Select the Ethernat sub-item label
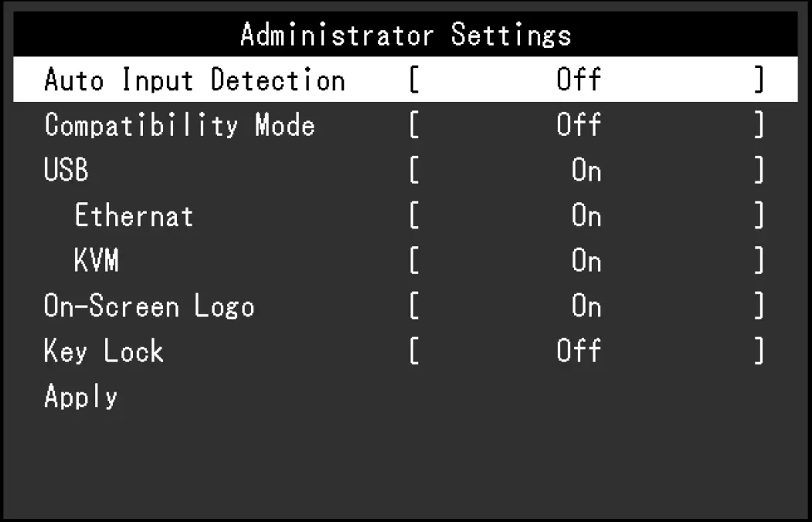This screenshot has height=522, width=812. 134,216
